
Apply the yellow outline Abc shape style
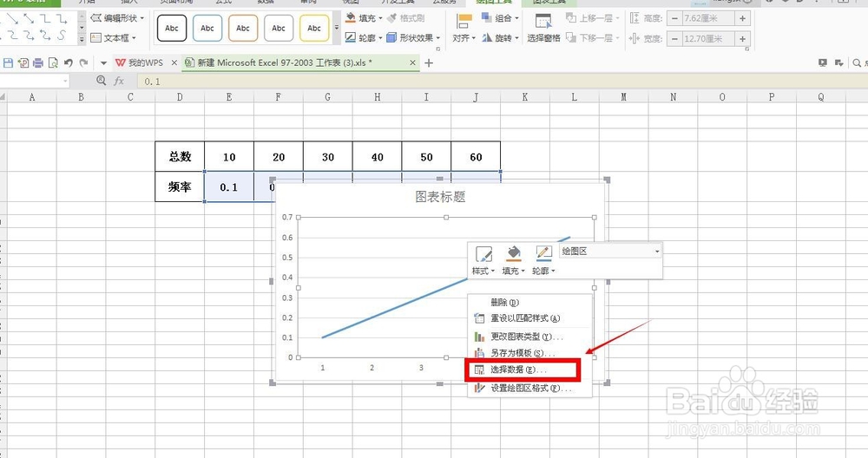click(x=314, y=29)
